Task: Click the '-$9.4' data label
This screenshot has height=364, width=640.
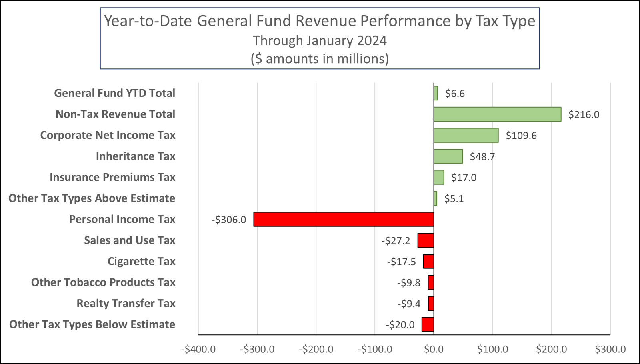Action: tap(409, 304)
